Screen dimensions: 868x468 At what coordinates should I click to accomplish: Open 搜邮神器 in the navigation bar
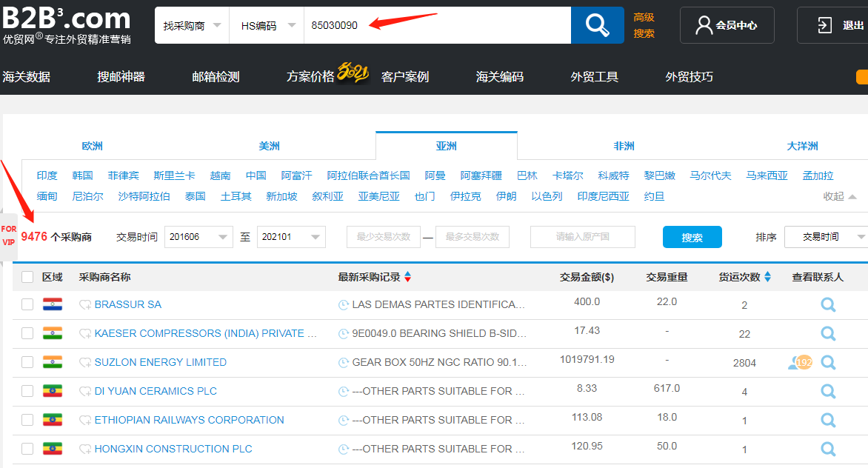click(121, 77)
